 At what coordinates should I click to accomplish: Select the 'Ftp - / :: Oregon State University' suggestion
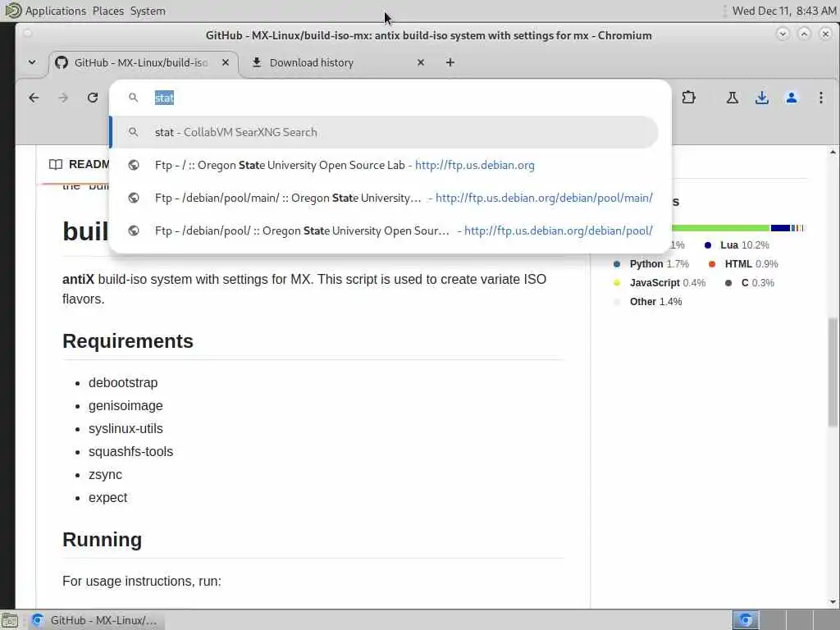click(x=385, y=165)
